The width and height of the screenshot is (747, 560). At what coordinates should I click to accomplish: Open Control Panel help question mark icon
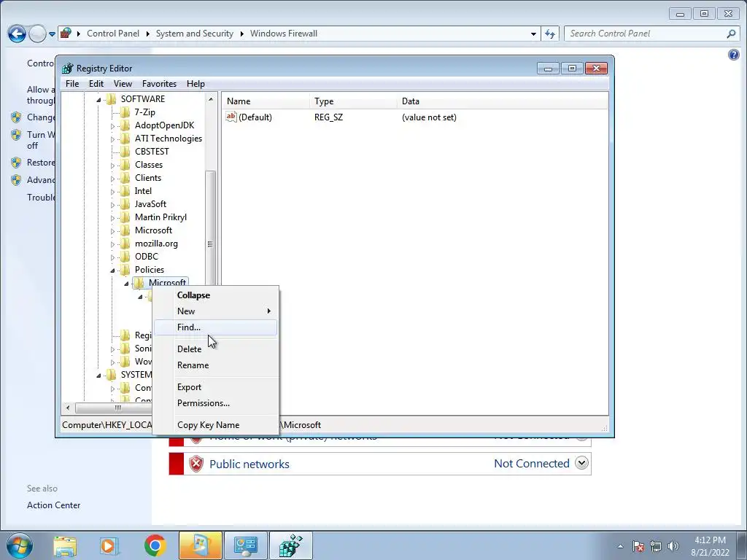tap(733, 55)
